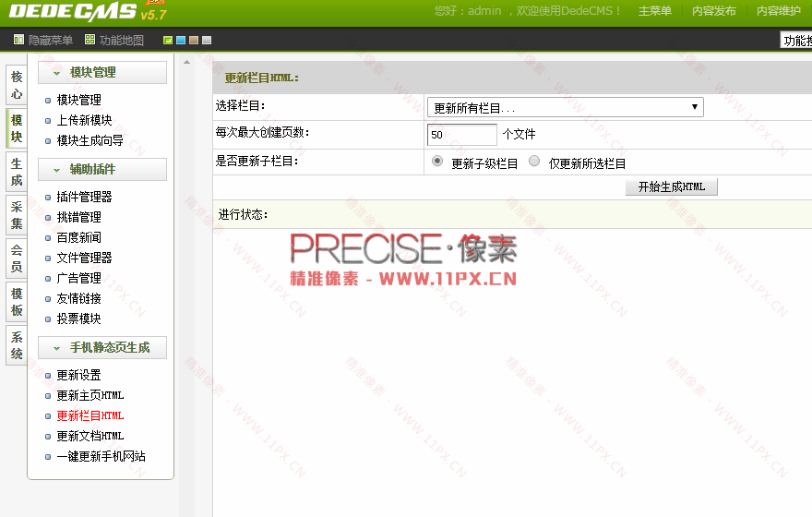The height and width of the screenshot is (517, 812).
Task: Click the 隐藏菜单 text label
Action: pos(50,41)
